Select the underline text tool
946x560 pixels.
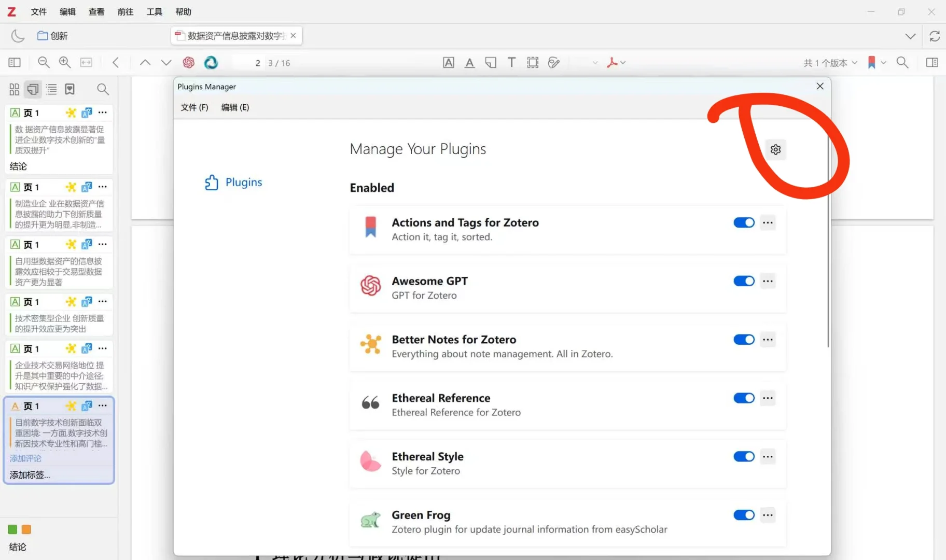pyautogui.click(x=469, y=63)
